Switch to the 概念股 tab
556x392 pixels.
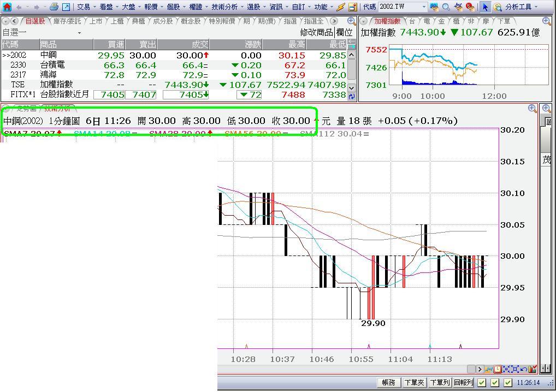(191, 21)
